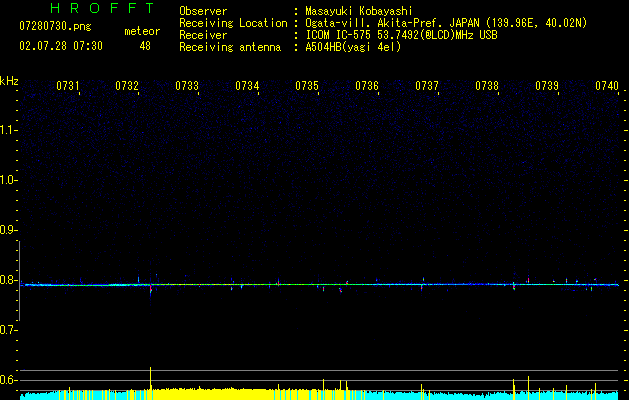Click the kHz axis unit label
Image resolution: width=629 pixels, height=400 pixels.
[9, 81]
